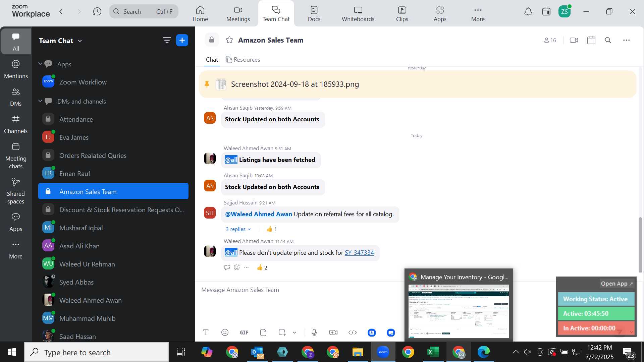Open the Attendance channel
Image resolution: width=644 pixels, height=362 pixels.
click(113, 119)
